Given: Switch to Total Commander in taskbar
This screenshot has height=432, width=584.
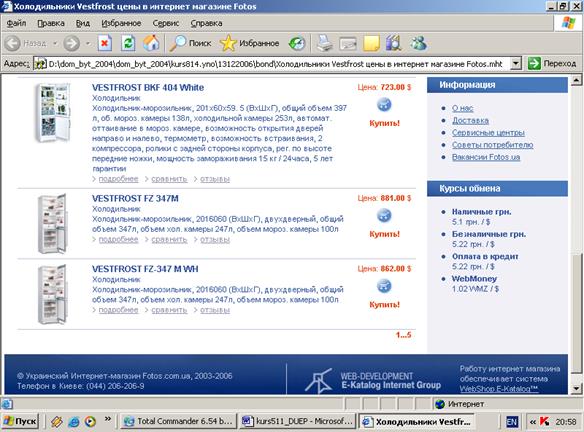Looking at the screenshot, I should tap(178, 421).
